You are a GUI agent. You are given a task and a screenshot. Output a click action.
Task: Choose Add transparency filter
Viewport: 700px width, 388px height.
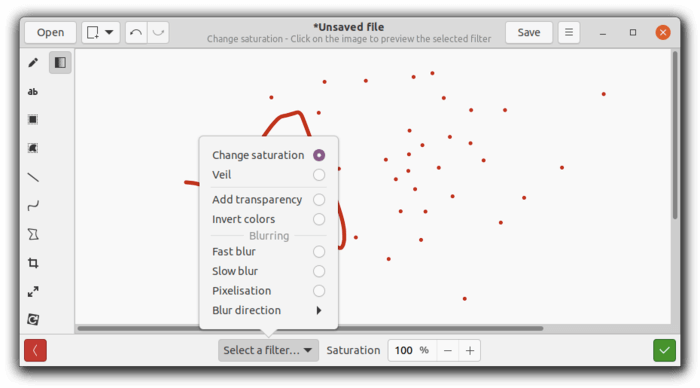[x=268, y=200]
